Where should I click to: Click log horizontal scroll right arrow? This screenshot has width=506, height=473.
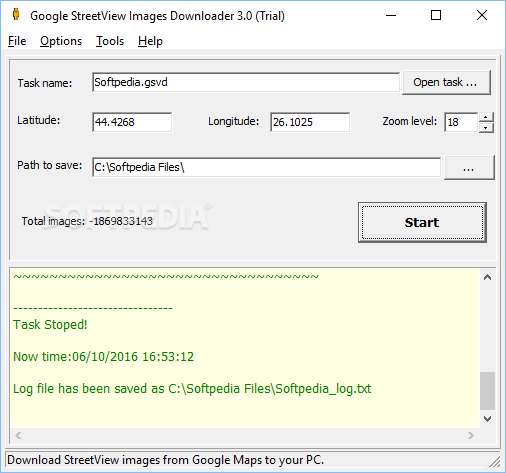click(x=471, y=435)
